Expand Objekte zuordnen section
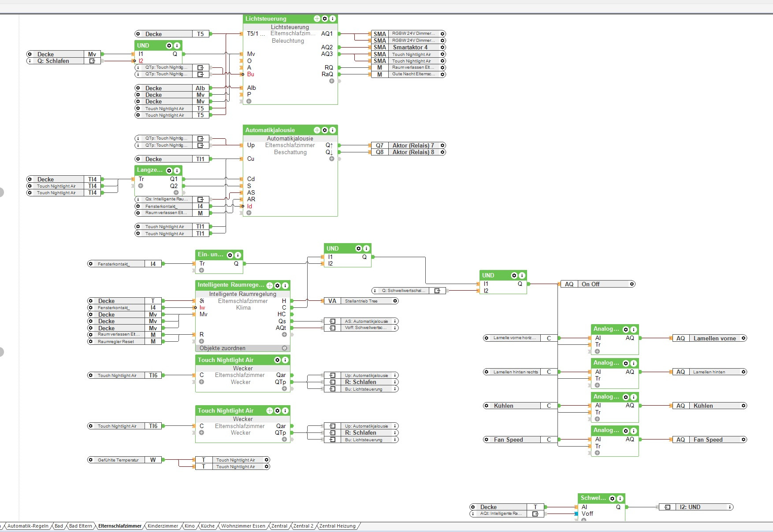 pos(284,348)
